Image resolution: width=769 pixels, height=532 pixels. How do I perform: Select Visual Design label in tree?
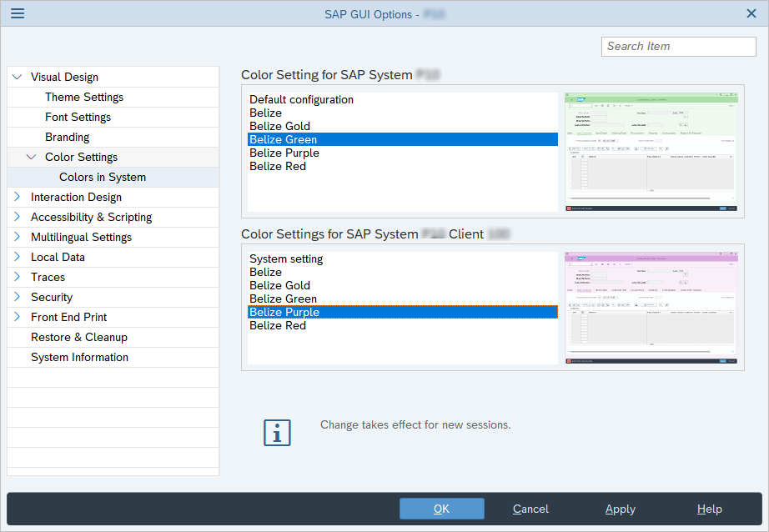pyautogui.click(x=64, y=77)
